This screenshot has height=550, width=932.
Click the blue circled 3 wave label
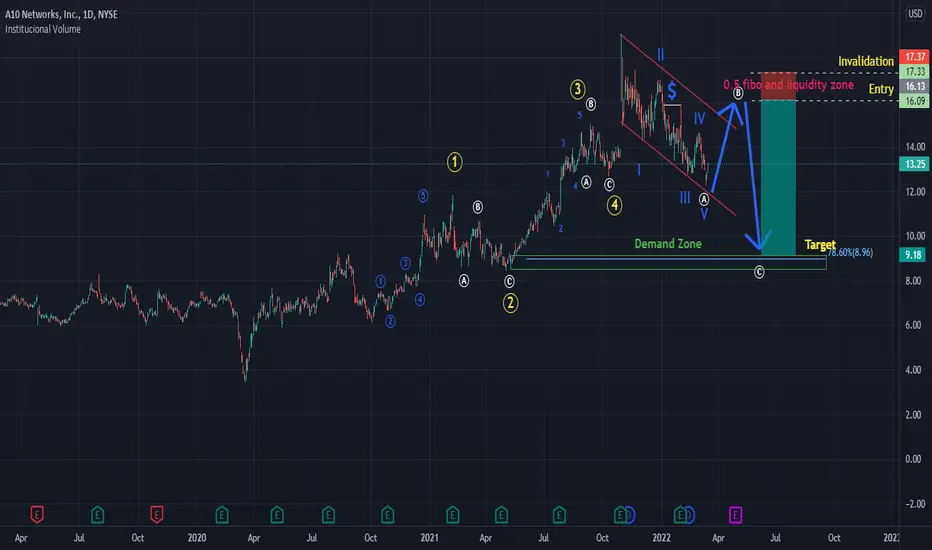(405, 263)
